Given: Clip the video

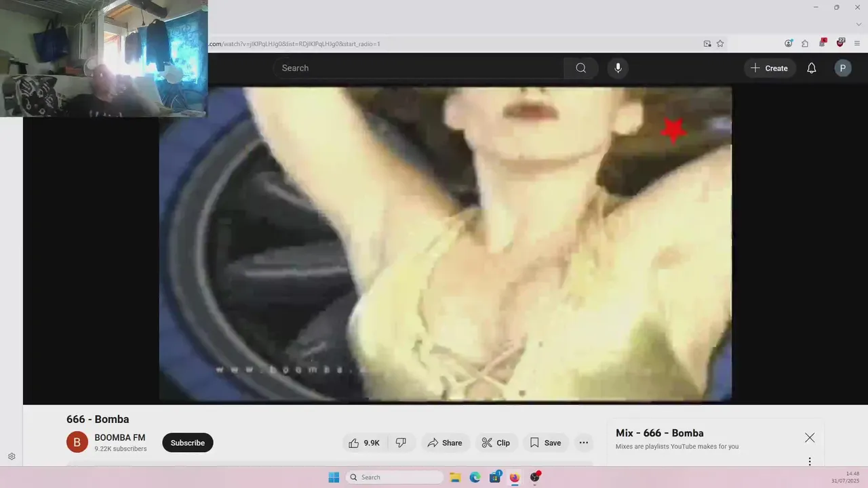Looking at the screenshot, I should tap(496, 443).
